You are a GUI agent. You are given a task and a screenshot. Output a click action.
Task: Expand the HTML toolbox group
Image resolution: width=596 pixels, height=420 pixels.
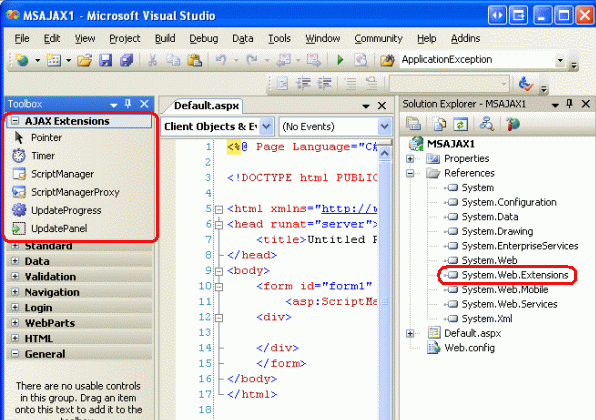15,338
